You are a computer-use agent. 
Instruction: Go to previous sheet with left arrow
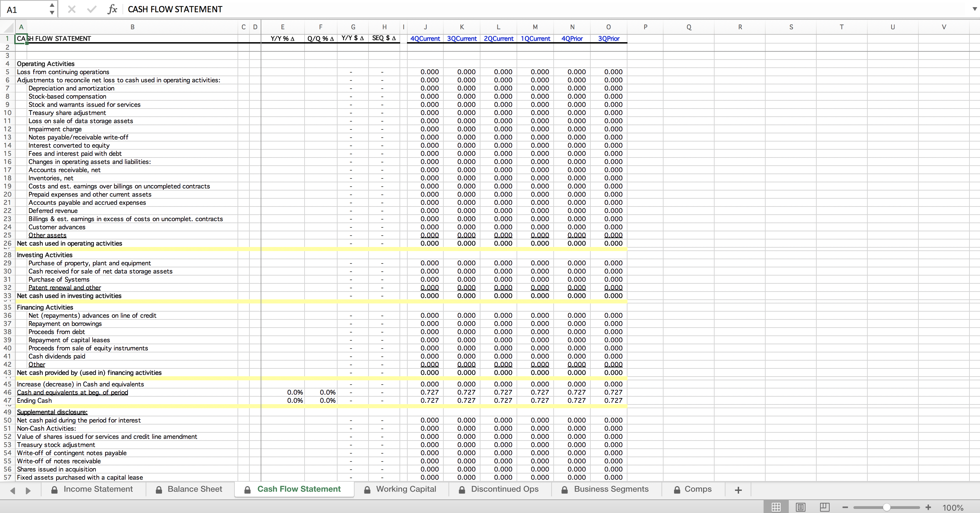click(x=13, y=490)
